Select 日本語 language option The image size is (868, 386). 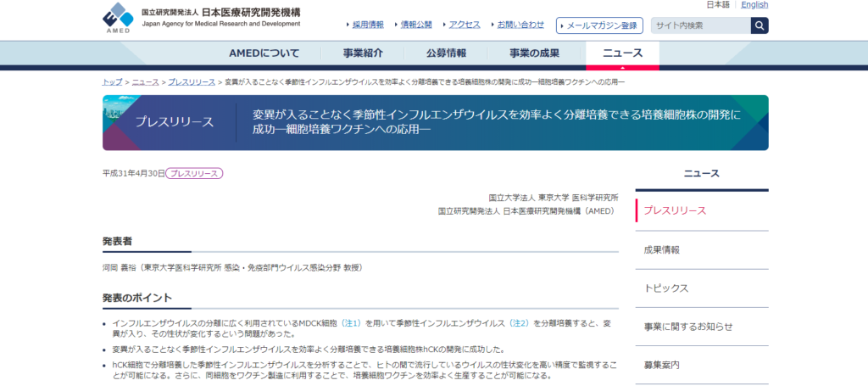[718, 5]
